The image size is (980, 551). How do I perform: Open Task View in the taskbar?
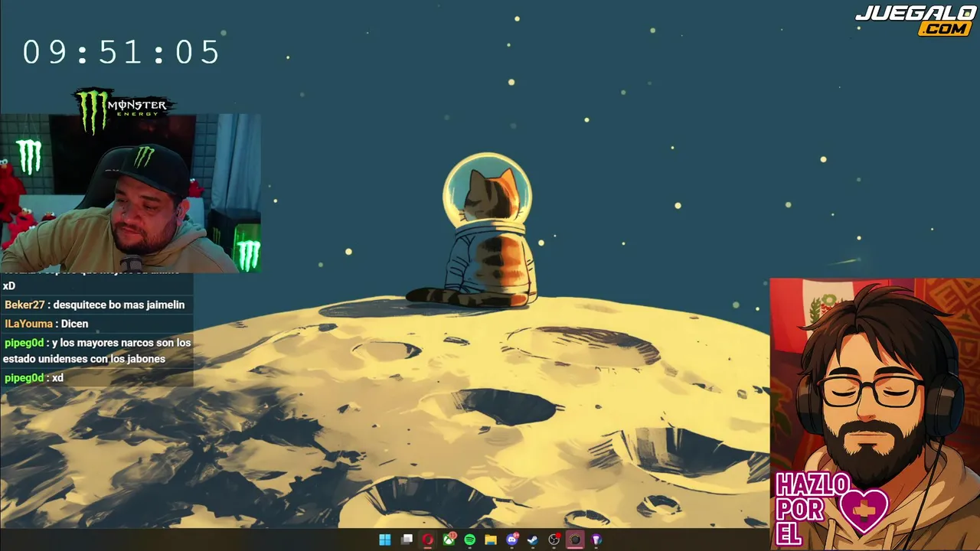pos(407,540)
